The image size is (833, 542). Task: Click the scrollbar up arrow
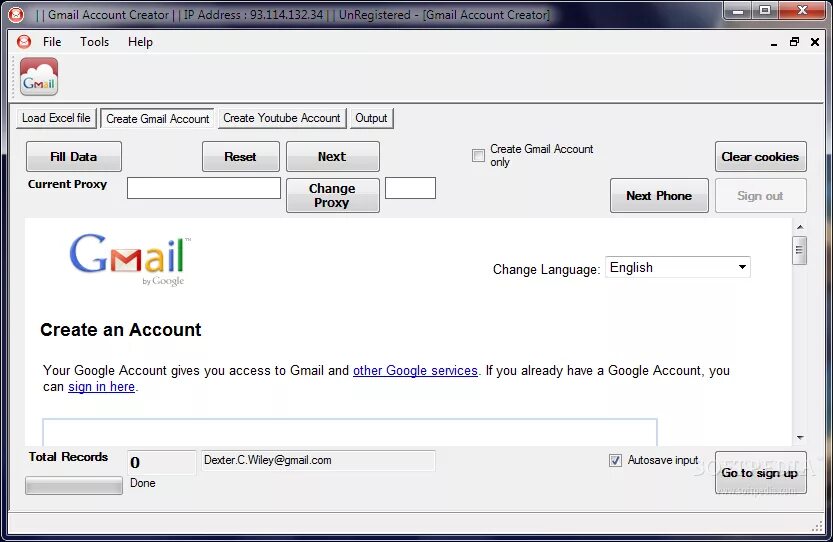[800, 227]
